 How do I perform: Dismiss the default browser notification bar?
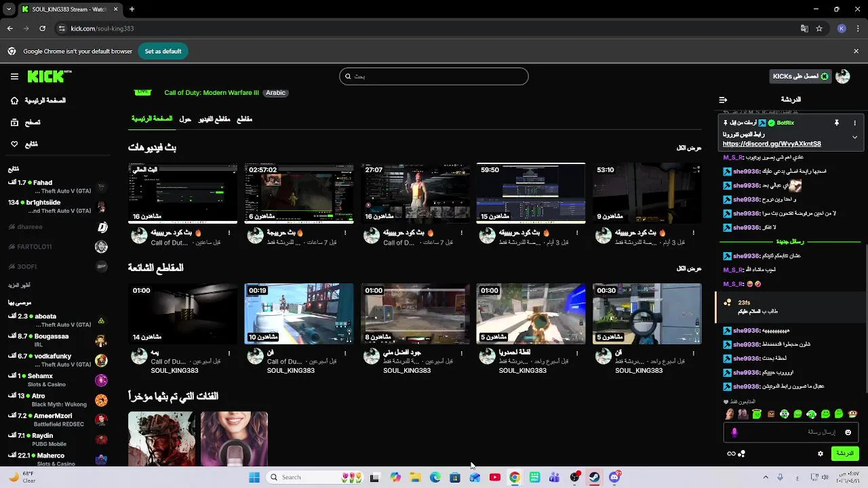point(856,52)
